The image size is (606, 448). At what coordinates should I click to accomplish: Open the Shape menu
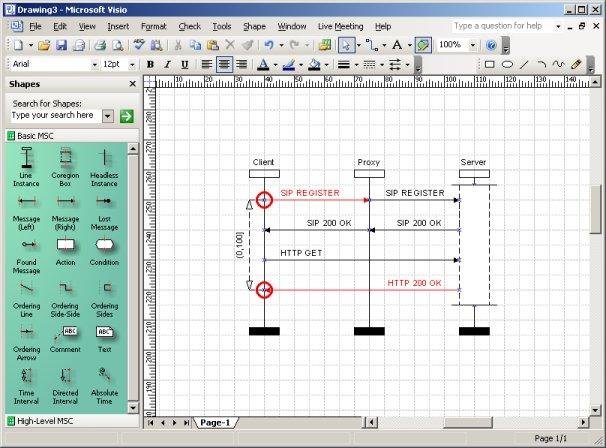coord(254,26)
